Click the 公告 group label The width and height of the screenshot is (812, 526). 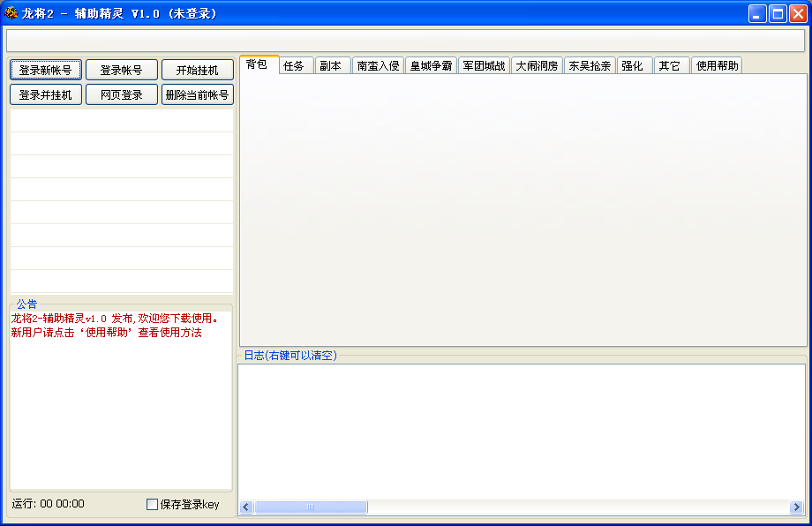(26, 304)
